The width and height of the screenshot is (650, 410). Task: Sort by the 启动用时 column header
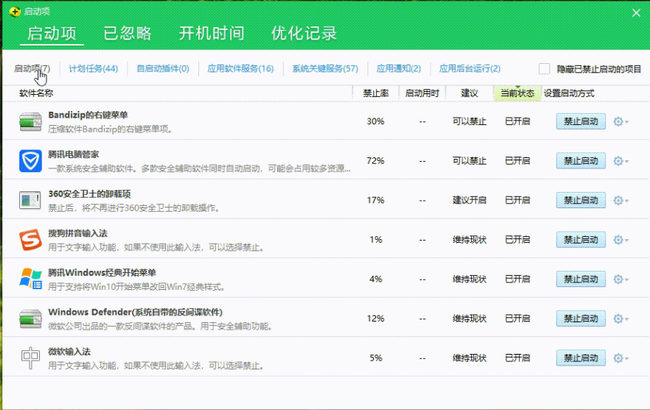(x=422, y=93)
